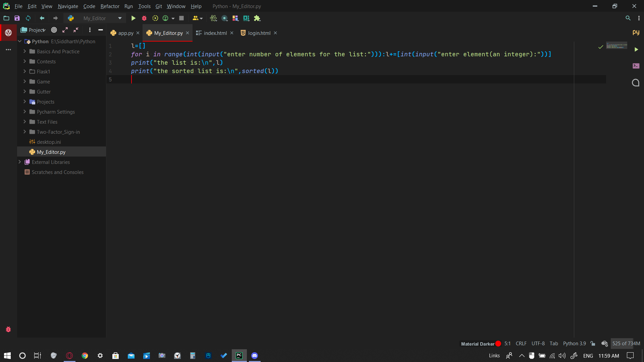The height and width of the screenshot is (362, 644).
Task: Start debugging with the red bug icon
Action: click(144, 18)
